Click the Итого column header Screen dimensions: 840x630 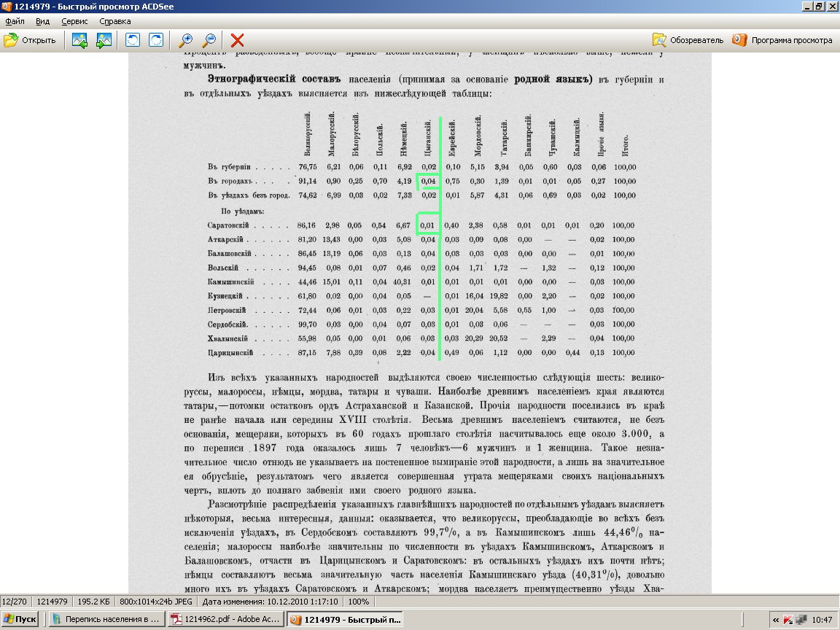(x=625, y=145)
